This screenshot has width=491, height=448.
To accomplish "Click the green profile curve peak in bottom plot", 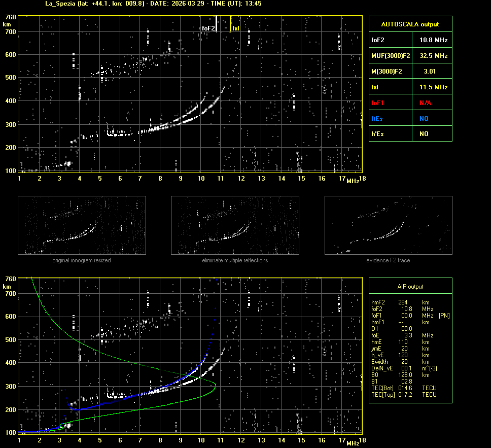I will (216, 385).
